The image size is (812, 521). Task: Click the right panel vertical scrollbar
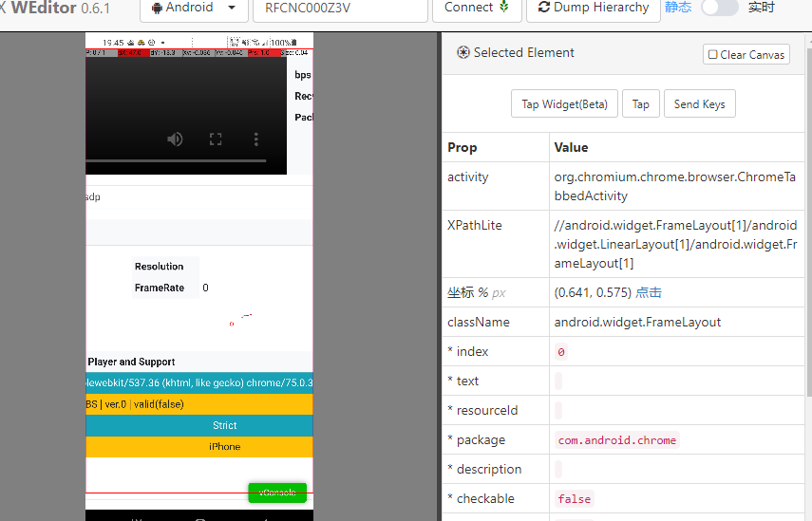(x=809, y=222)
